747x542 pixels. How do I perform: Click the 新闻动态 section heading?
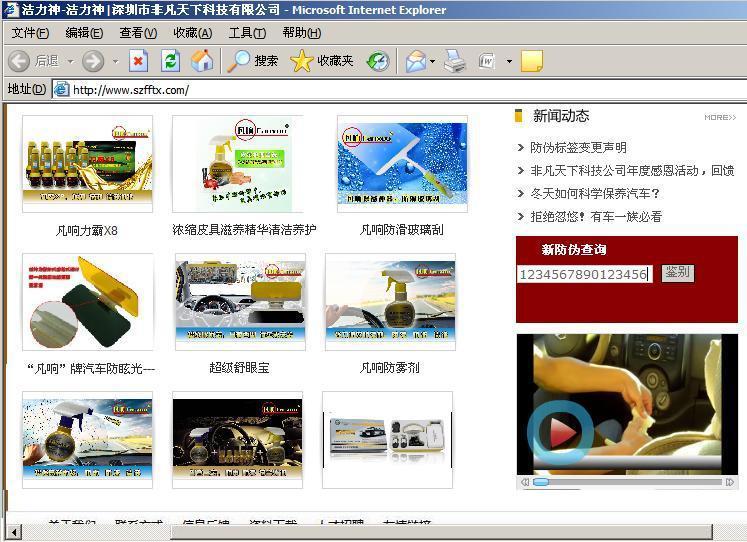[x=561, y=116]
